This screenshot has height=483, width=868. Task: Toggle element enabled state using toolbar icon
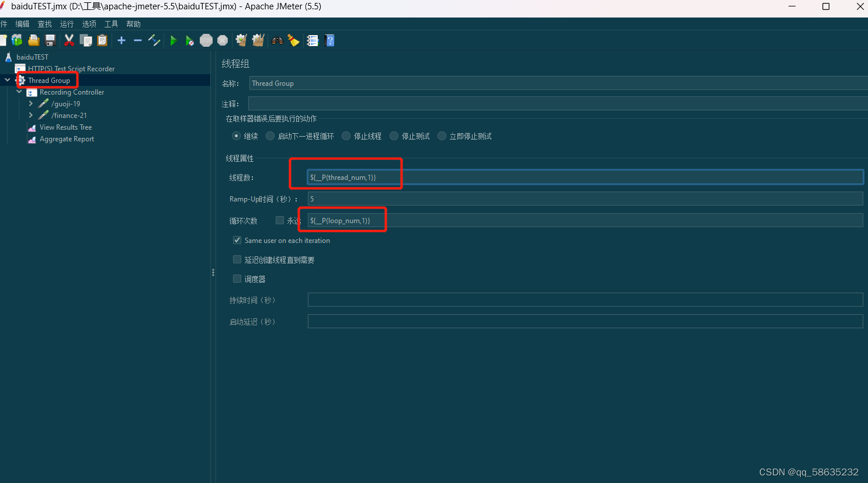point(154,40)
